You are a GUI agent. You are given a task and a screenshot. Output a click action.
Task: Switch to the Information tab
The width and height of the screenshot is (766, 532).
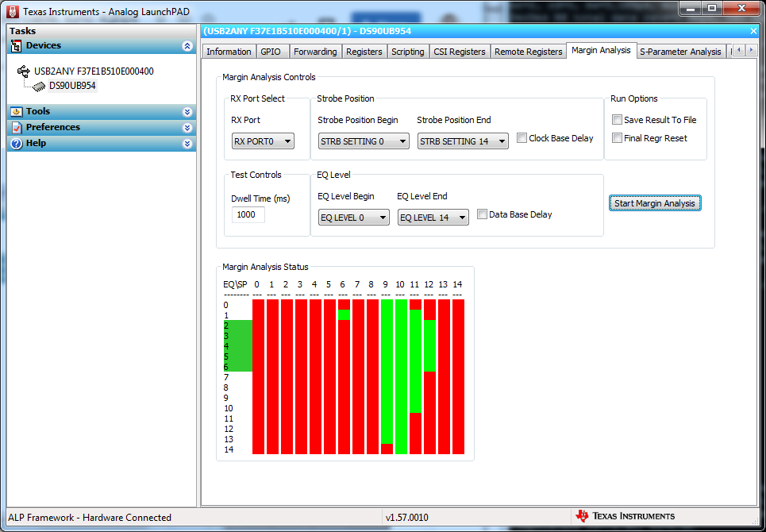[229, 52]
